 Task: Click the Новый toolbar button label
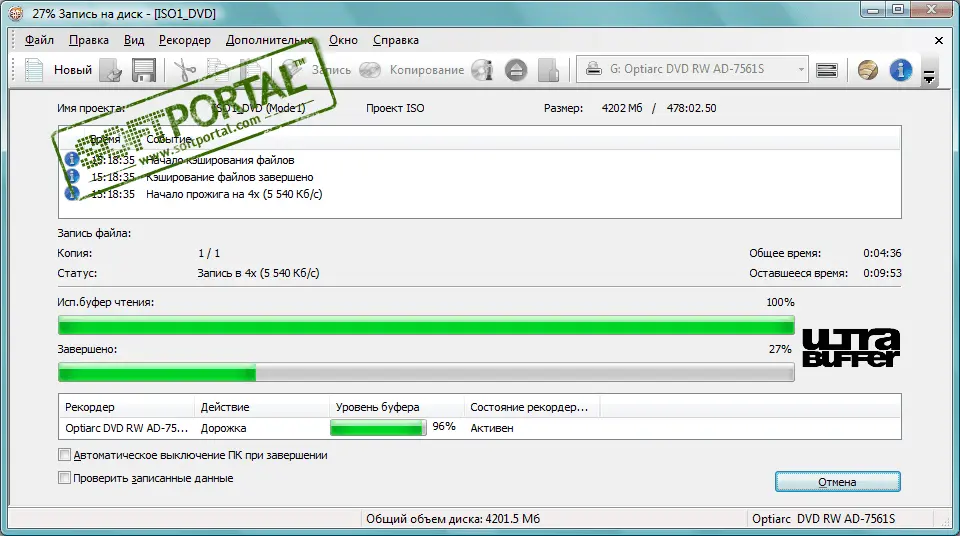point(72,70)
